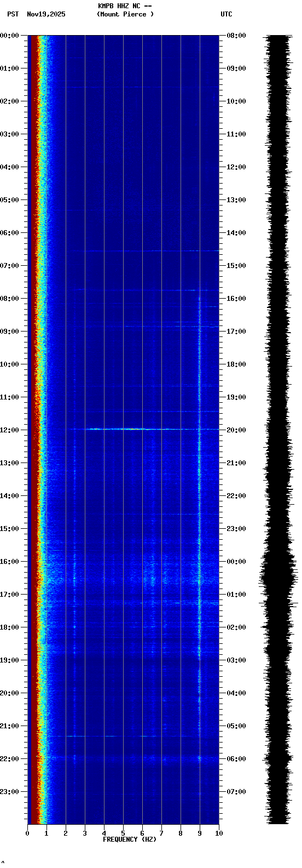The width and height of the screenshot is (302, 868).
Task: Click the 00:00 PST time label
Action: 9,36
